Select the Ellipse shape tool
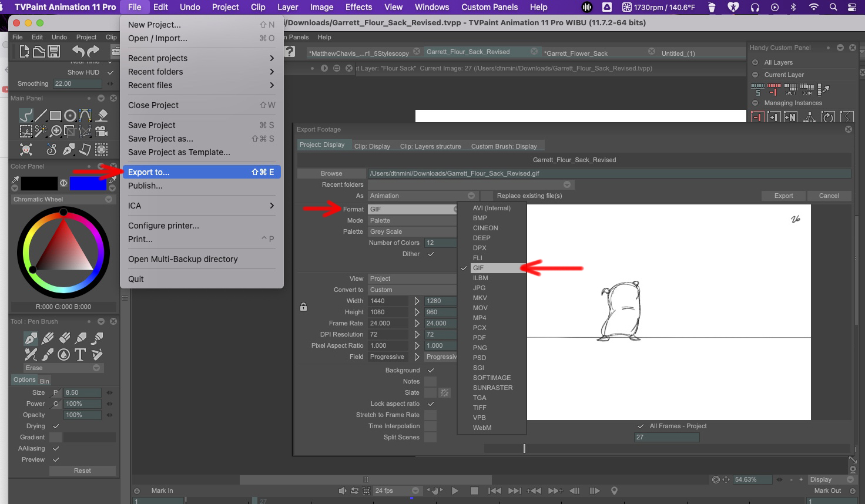The height and width of the screenshot is (504, 865). (71, 115)
